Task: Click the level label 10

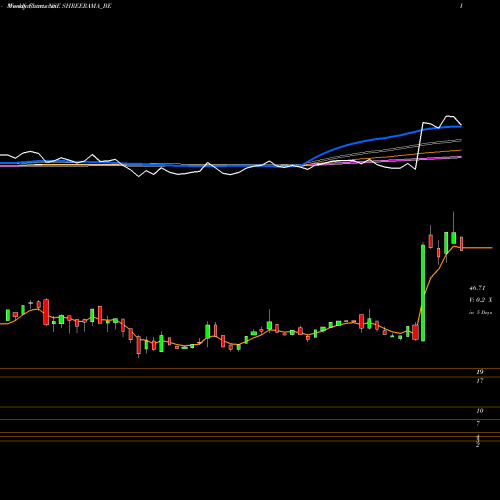Action: click(x=480, y=411)
